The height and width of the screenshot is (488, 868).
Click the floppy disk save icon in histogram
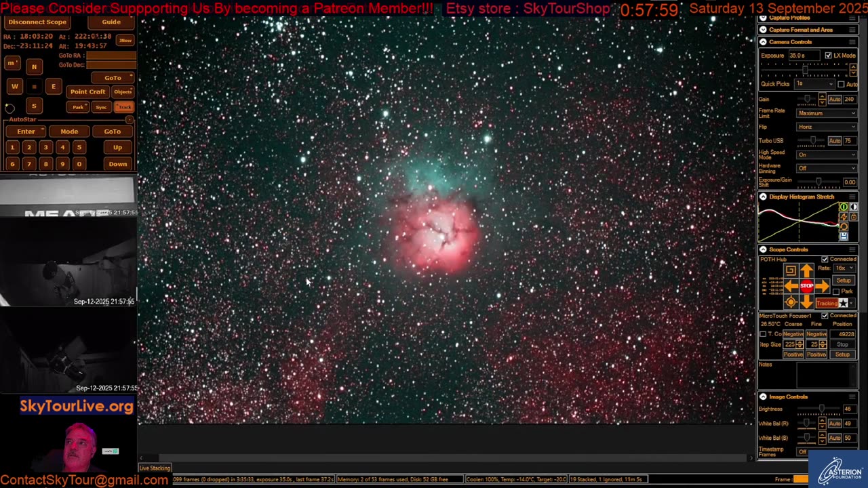(844, 236)
